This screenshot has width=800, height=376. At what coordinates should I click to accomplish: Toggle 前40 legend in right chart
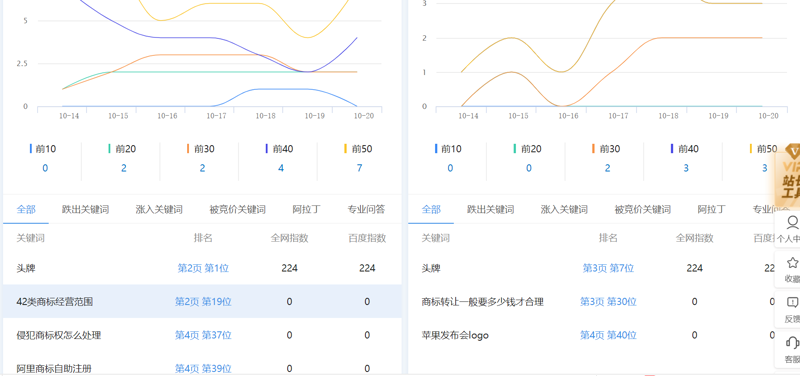coord(685,149)
